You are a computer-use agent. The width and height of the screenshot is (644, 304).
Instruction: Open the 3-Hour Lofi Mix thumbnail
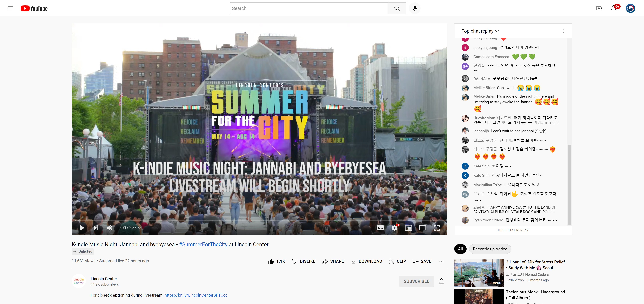pos(479,273)
